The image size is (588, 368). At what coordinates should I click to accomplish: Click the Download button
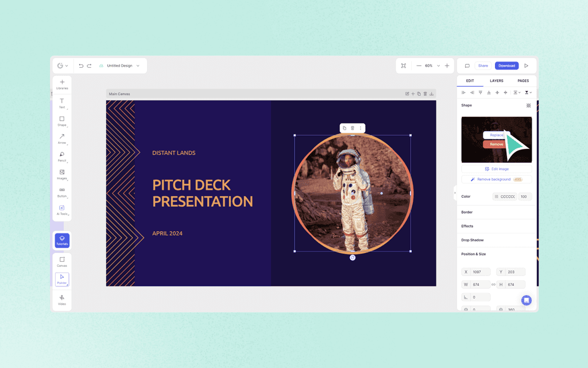pyautogui.click(x=506, y=66)
